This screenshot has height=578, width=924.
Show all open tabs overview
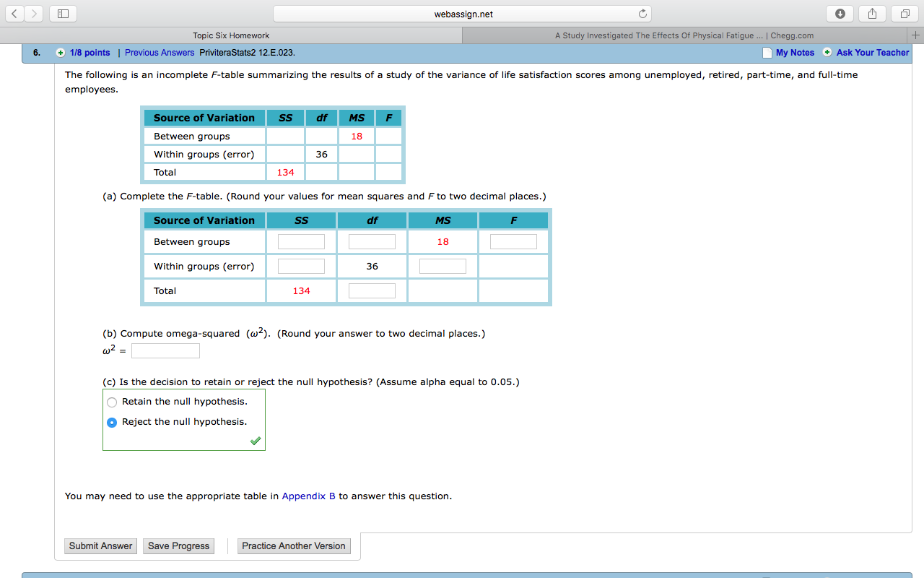point(903,13)
